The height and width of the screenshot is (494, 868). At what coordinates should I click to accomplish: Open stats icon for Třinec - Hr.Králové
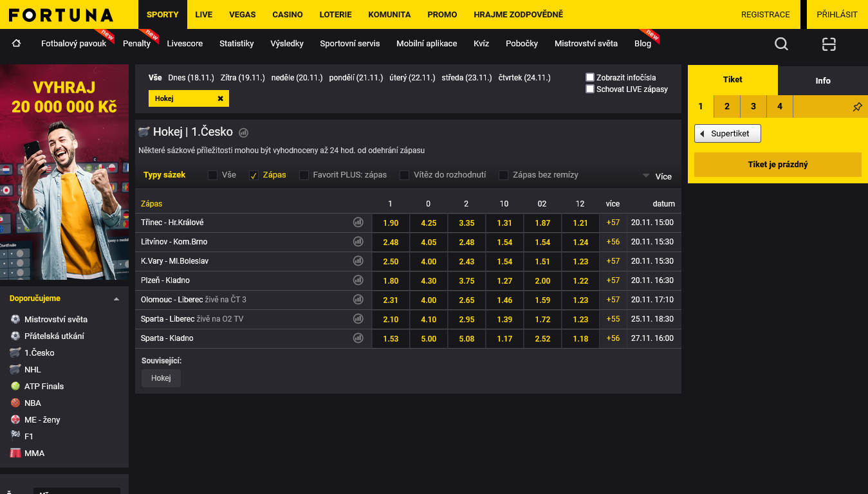358,222
